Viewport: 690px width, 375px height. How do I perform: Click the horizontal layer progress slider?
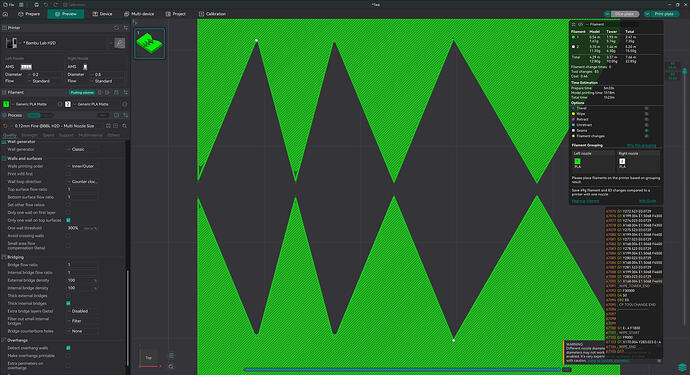pos(403,370)
